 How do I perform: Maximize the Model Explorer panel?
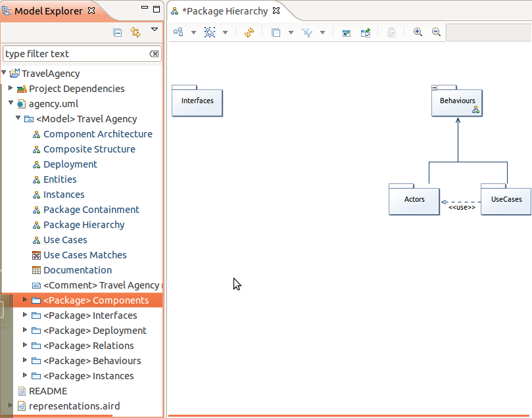[x=157, y=9]
